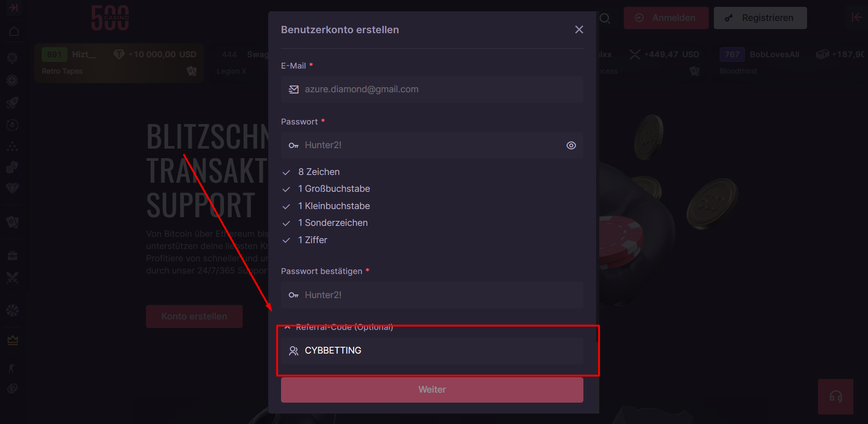The width and height of the screenshot is (868, 424).
Task: Expand the left sidebar with the arrow
Action: [x=14, y=8]
